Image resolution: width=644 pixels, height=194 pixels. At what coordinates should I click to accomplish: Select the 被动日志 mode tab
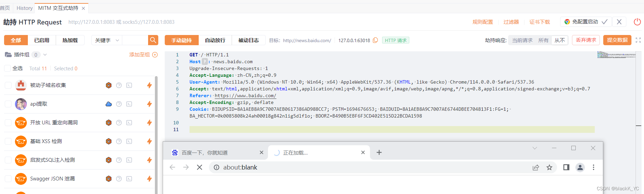(x=249, y=40)
